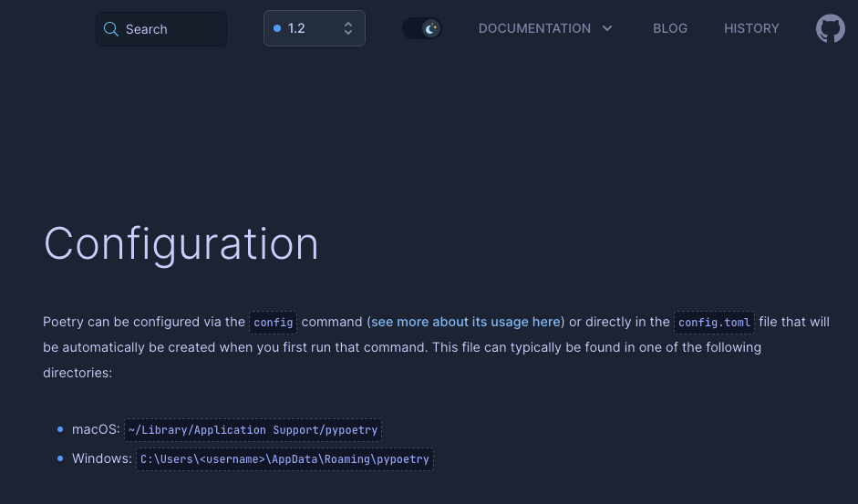
Task: Follow the "see more about its usage here" link
Action: [466, 322]
